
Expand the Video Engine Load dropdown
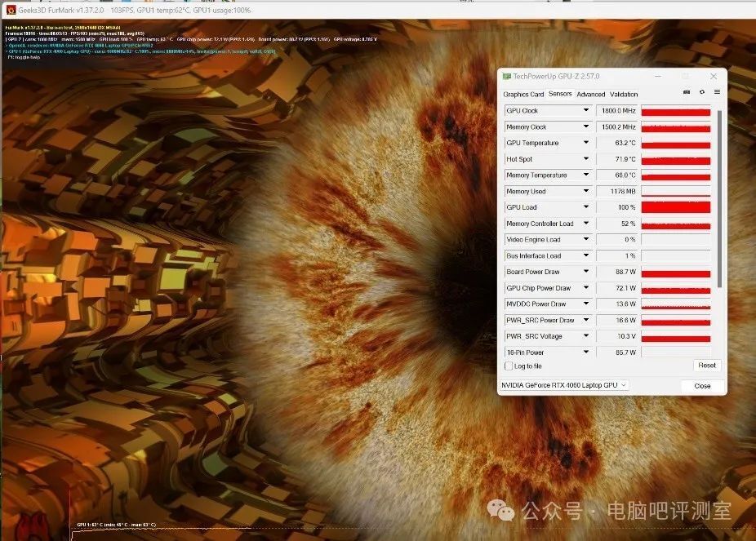click(586, 239)
